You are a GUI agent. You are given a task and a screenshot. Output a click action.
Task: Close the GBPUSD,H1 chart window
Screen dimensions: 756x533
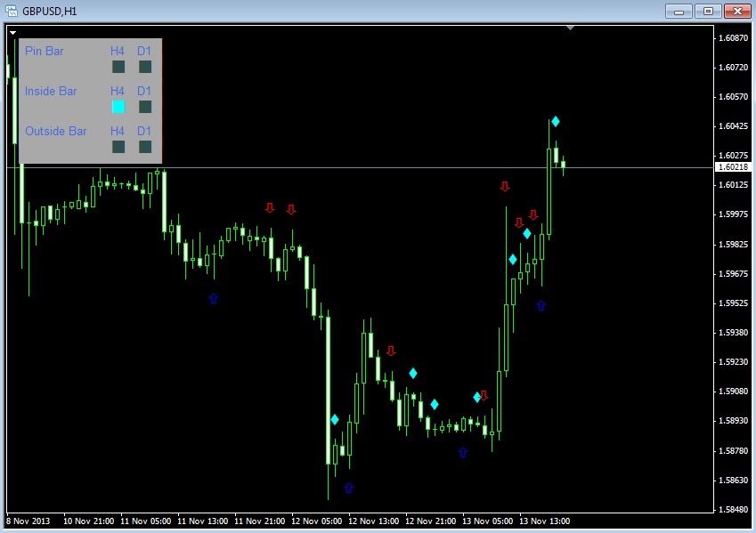click(737, 11)
